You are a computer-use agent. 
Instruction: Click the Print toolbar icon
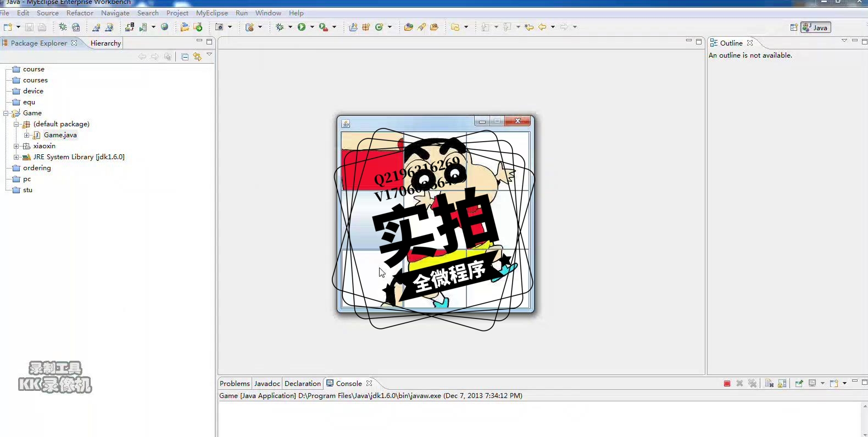coord(42,27)
